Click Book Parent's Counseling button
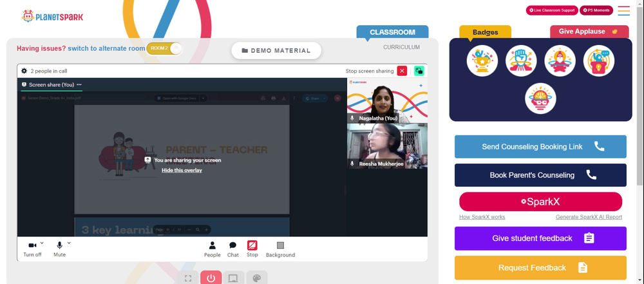The height and width of the screenshot is (284, 644). (x=540, y=175)
